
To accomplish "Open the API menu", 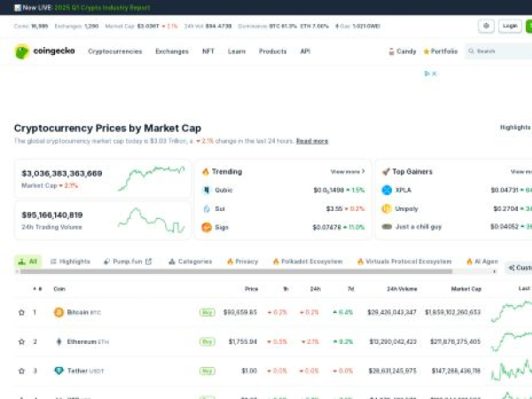I will [305, 51].
